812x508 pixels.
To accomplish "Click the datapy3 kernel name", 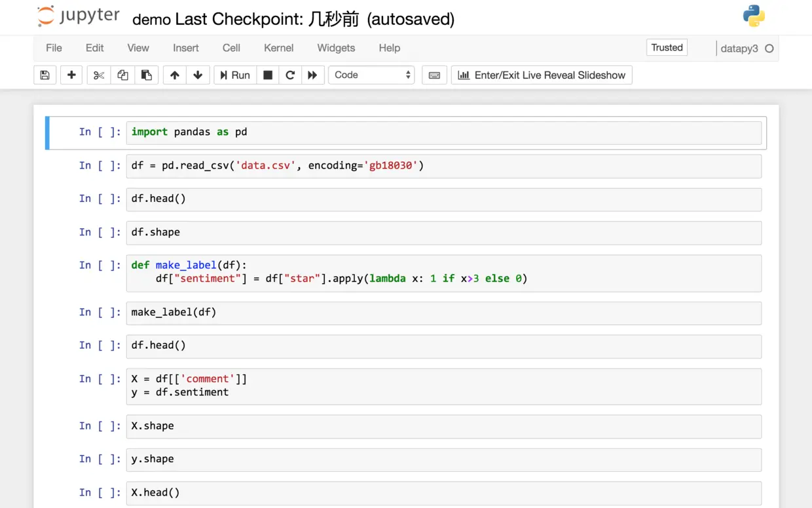I will point(739,49).
